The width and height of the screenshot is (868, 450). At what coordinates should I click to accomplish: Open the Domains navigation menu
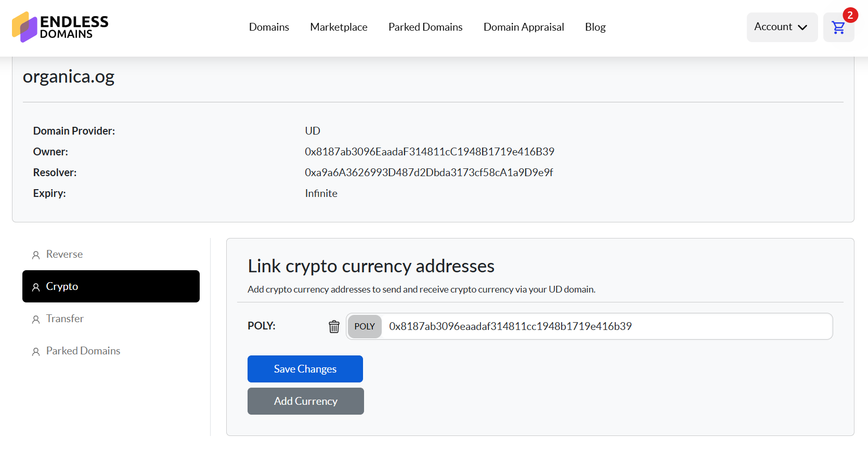pos(269,27)
